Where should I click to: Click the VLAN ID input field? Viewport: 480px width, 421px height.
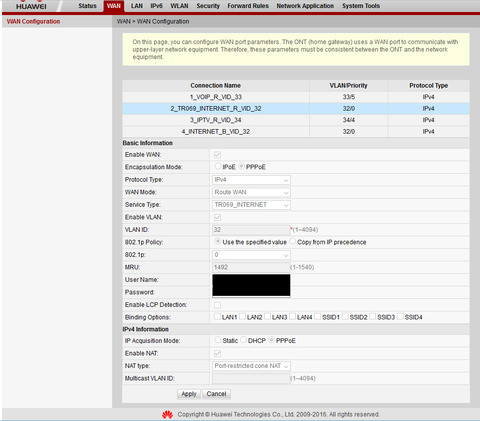click(x=251, y=230)
